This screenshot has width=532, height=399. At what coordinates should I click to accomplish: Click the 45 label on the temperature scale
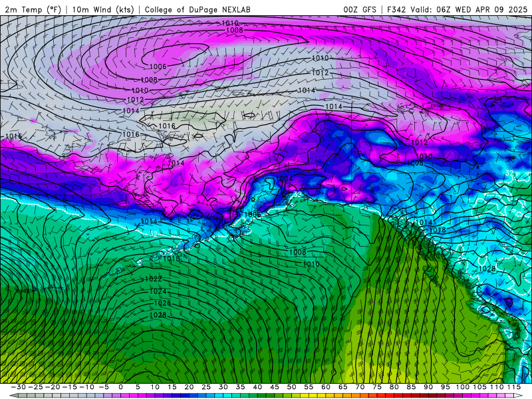click(275, 387)
